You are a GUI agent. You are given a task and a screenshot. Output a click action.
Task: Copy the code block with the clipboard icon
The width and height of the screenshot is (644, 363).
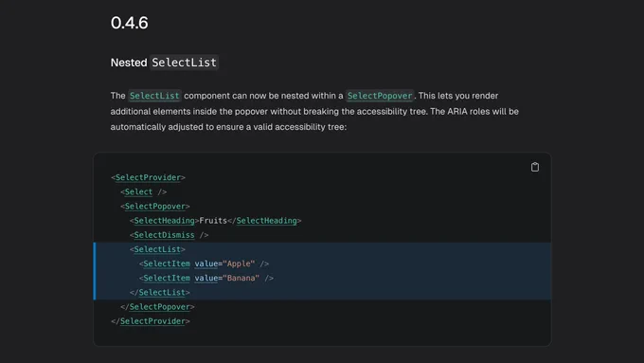535,167
